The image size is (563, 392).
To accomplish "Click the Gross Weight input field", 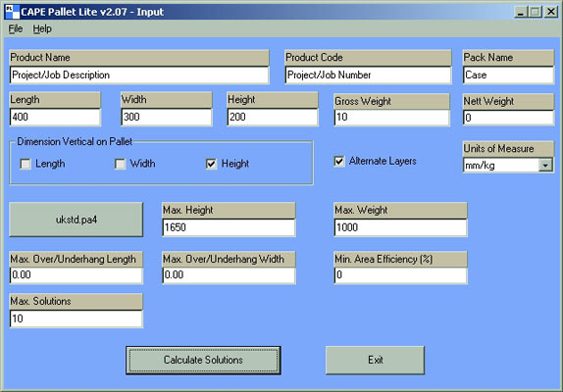I will (x=391, y=118).
